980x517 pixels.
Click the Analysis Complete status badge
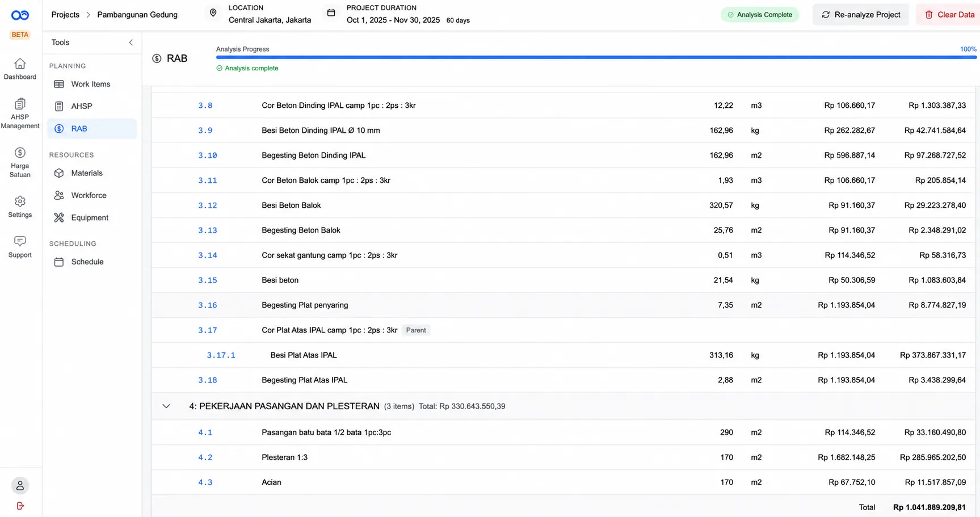click(x=759, y=15)
